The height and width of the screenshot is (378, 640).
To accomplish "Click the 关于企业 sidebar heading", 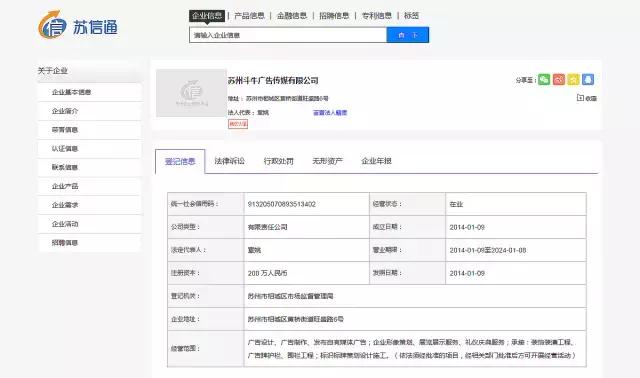I will click(x=53, y=71).
